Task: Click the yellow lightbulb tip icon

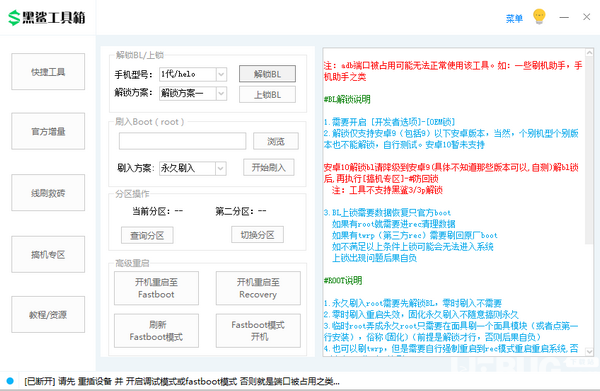Action: [539, 17]
